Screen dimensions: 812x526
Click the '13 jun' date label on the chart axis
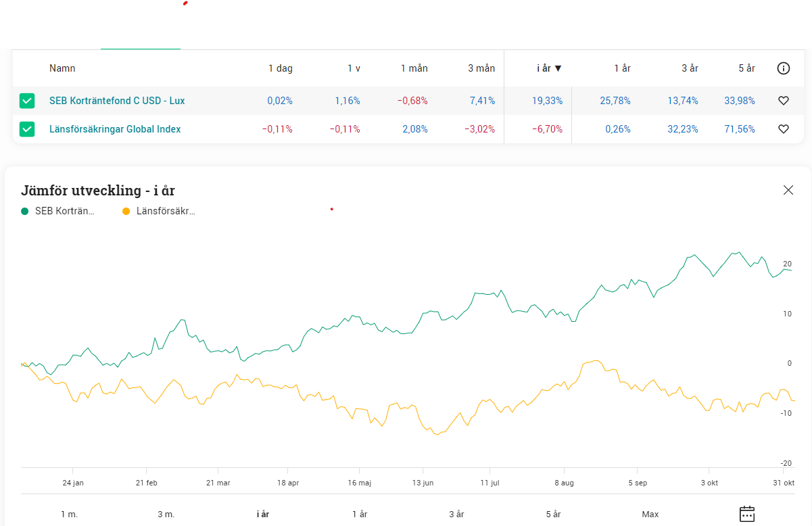tap(423, 483)
